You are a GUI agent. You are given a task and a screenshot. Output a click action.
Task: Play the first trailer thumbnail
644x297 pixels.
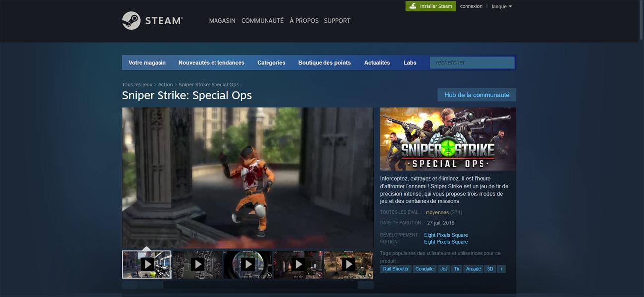(147, 264)
